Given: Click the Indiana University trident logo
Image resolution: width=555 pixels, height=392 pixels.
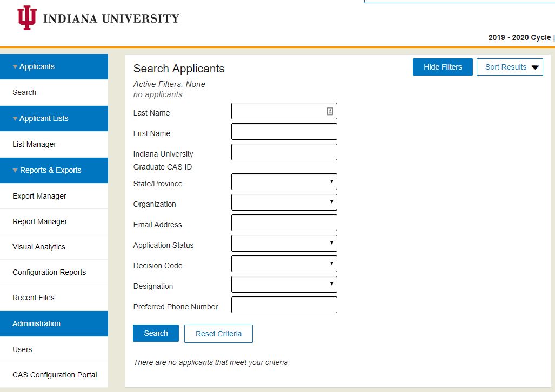Looking at the screenshot, I should (27, 18).
